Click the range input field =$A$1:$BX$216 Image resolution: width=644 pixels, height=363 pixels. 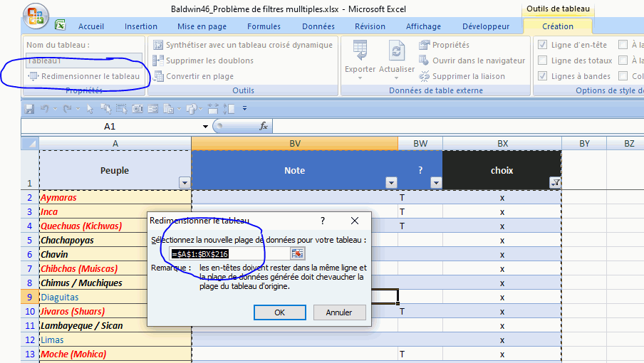pyautogui.click(x=230, y=254)
